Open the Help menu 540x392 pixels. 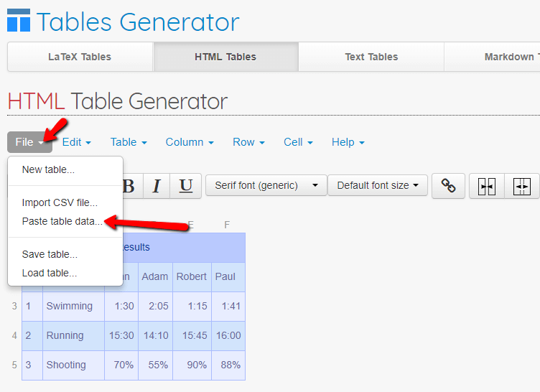[x=348, y=142]
